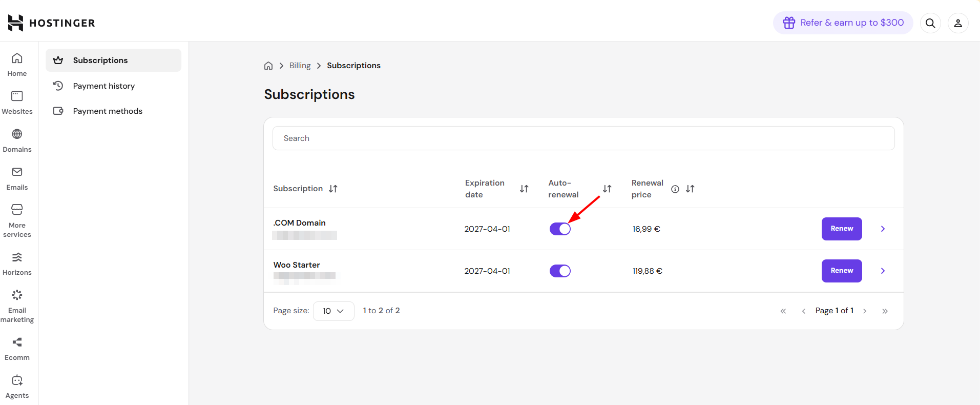Open Ecomm in the left sidebar
Image resolution: width=980 pixels, height=405 pixels.
pyautogui.click(x=17, y=349)
